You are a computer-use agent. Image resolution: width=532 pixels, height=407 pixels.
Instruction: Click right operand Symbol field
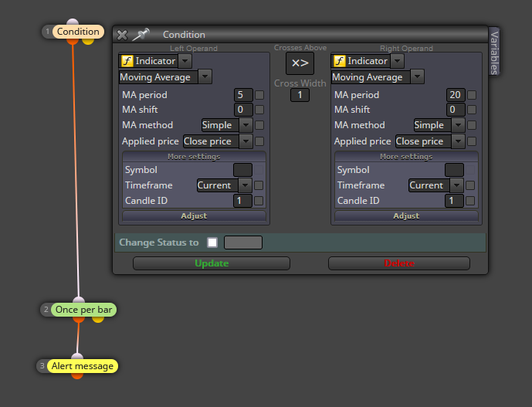[454, 170]
